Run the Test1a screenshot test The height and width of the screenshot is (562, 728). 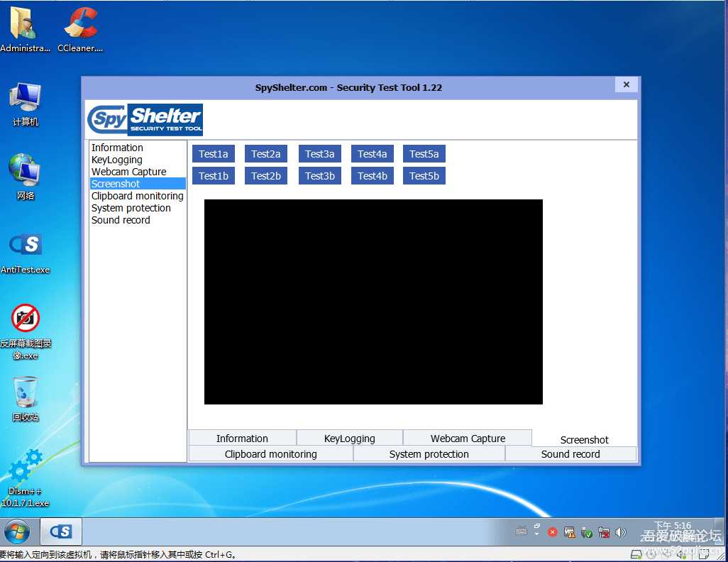tap(214, 154)
